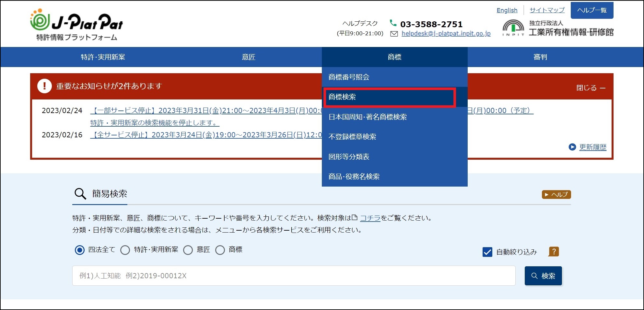Choose 商標検索 from the dropdown menu
Viewport: 644px width, 310px height.
click(389, 97)
